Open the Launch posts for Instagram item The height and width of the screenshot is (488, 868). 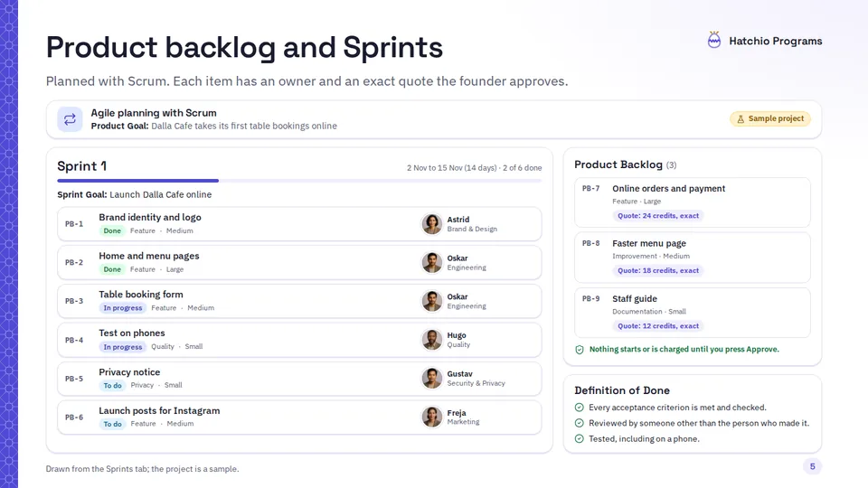[299, 418]
